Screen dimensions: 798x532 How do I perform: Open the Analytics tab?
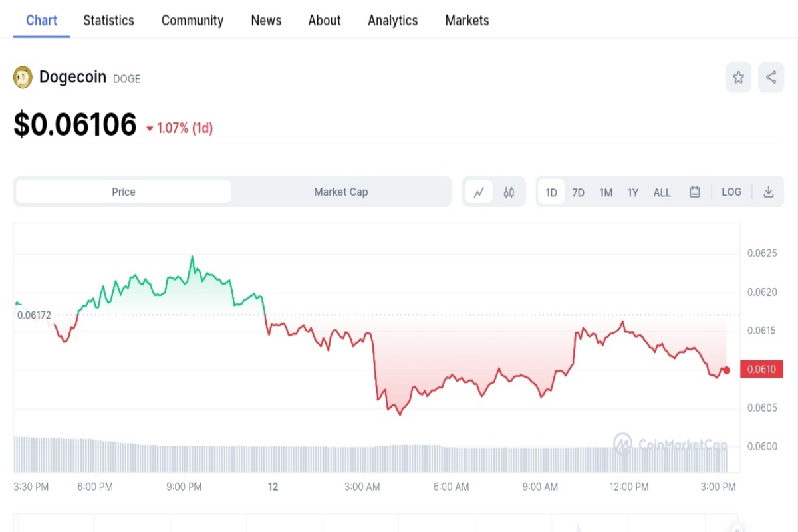[x=393, y=20]
